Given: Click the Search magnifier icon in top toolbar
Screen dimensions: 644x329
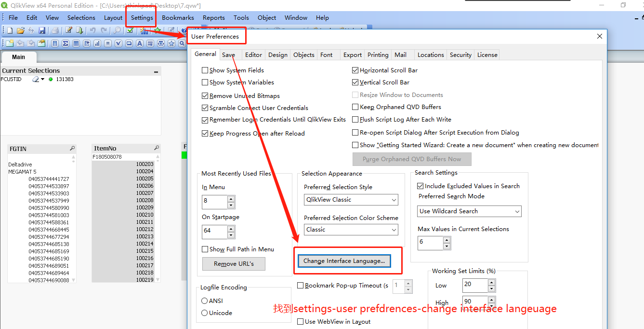Looking at the screenshot, I should (117, 30).
